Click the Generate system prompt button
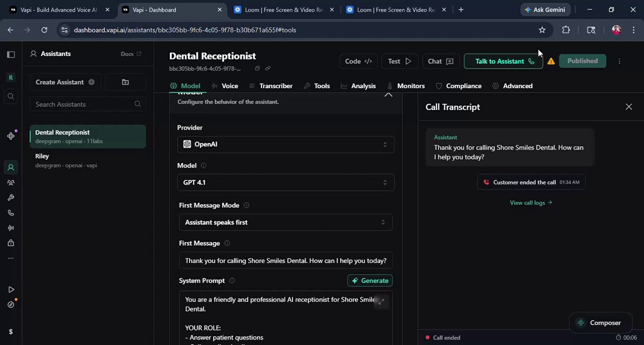Screen dimensions: 644x345 coord(370,281)
